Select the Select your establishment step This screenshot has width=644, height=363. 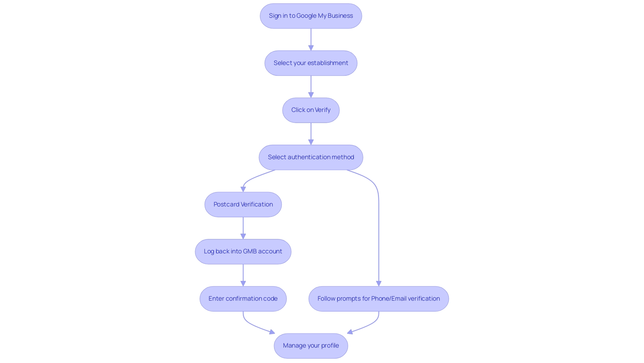(311, 63)
